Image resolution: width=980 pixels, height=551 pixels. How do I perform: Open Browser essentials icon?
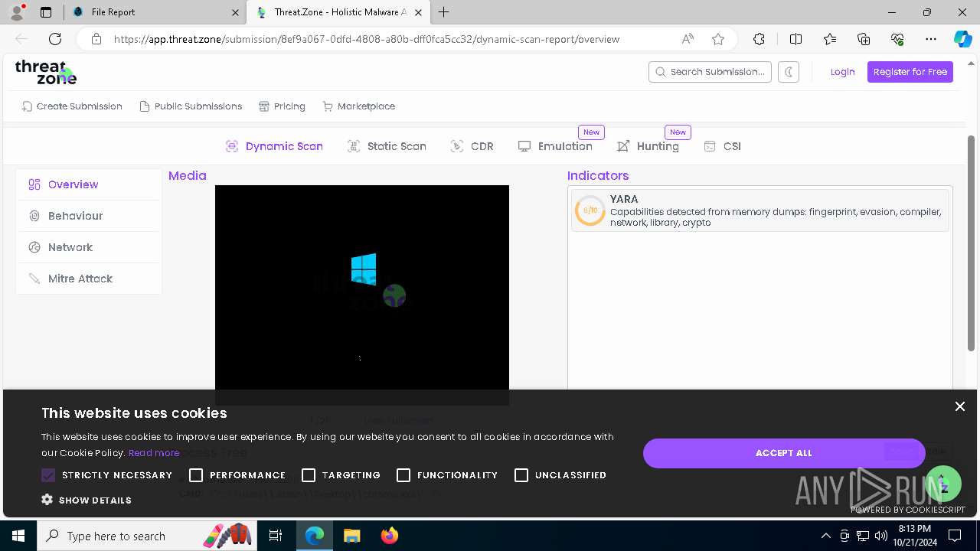897,39
